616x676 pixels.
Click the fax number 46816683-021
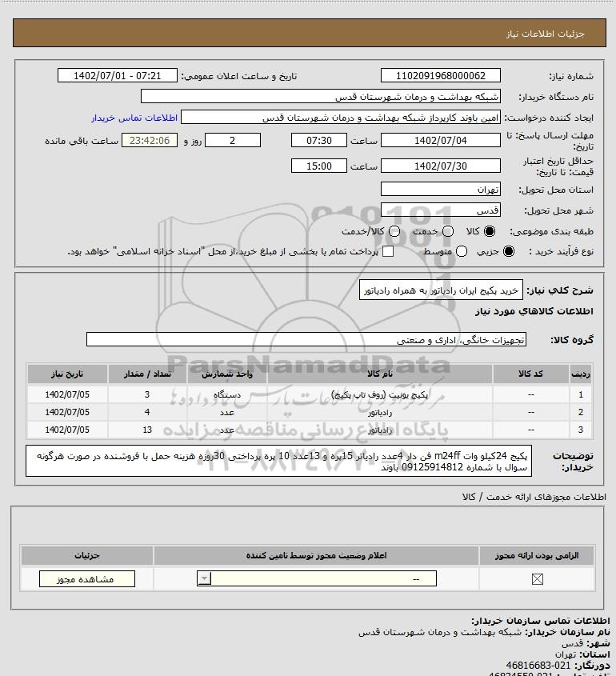[538, 666]
